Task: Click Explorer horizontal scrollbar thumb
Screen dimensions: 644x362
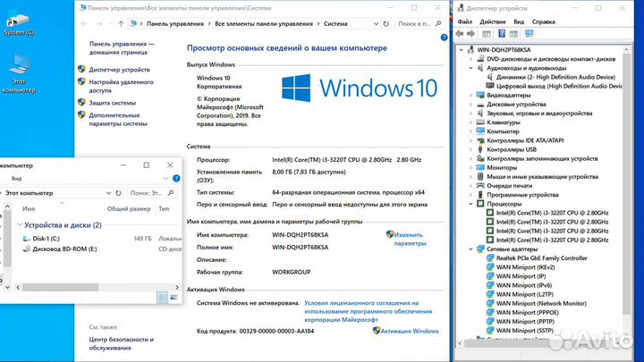Action: pos(61,287)
